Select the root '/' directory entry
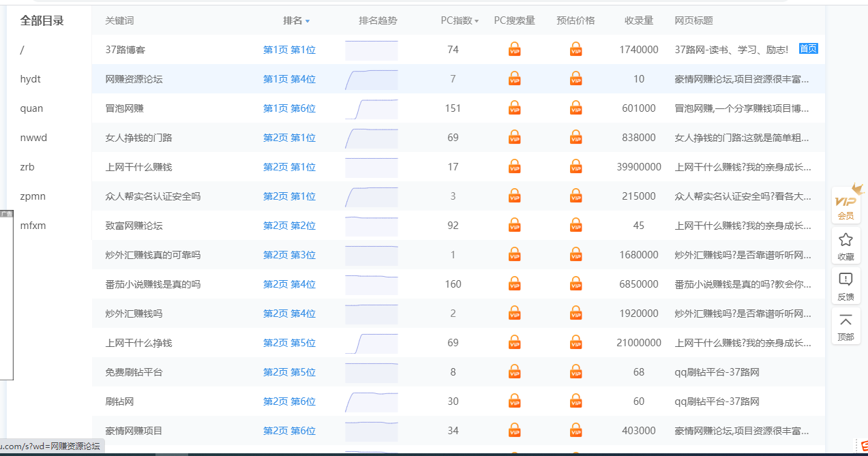 23,50
